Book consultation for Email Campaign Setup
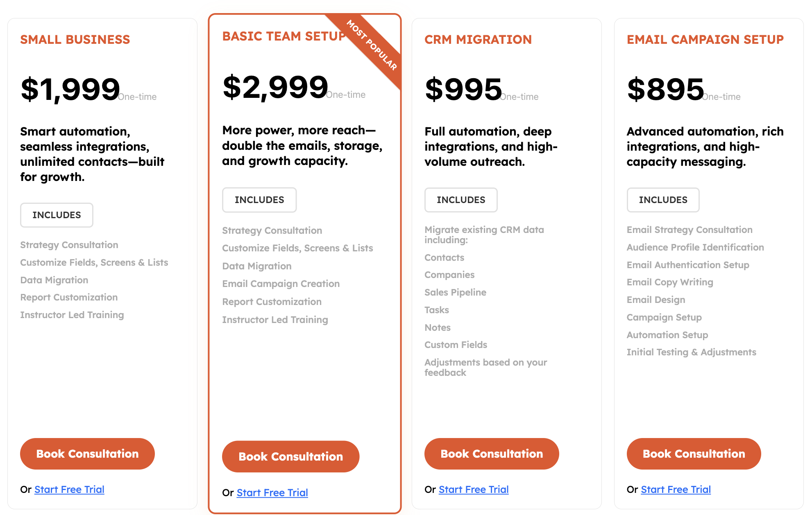The width and height of the screenshot is (812, 515). click(x=694, y=454)
